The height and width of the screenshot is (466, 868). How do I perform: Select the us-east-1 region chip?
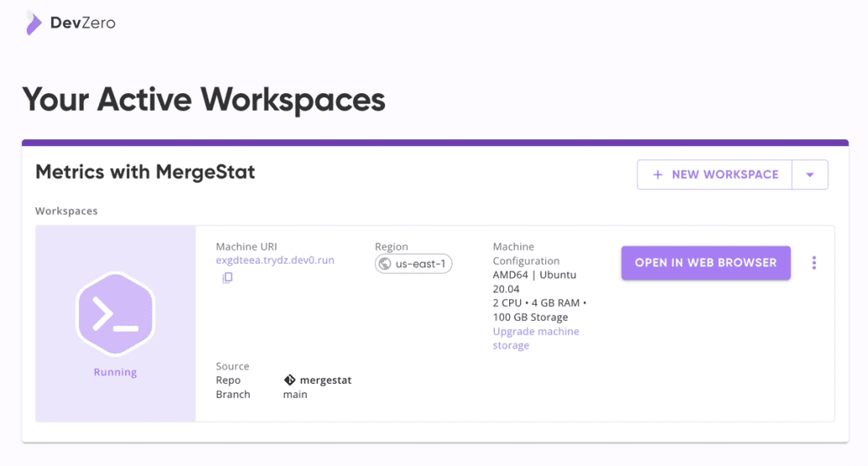tap(413, 264)
